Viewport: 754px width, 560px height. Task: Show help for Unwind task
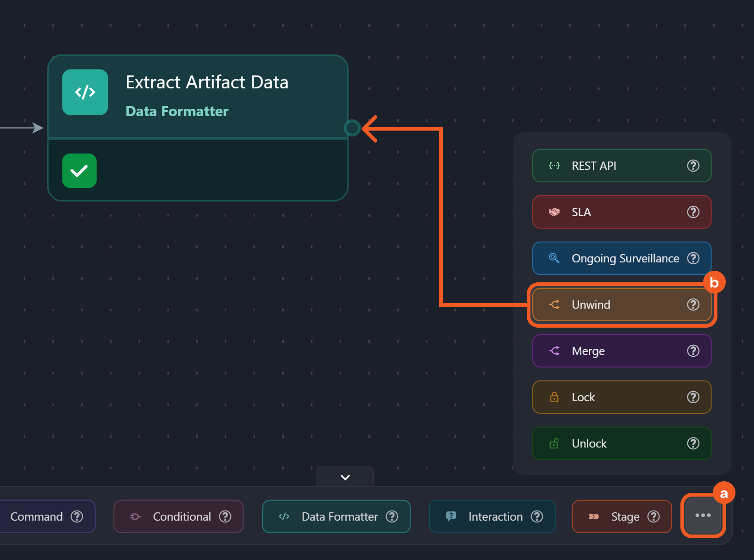[x=693, y=305]
